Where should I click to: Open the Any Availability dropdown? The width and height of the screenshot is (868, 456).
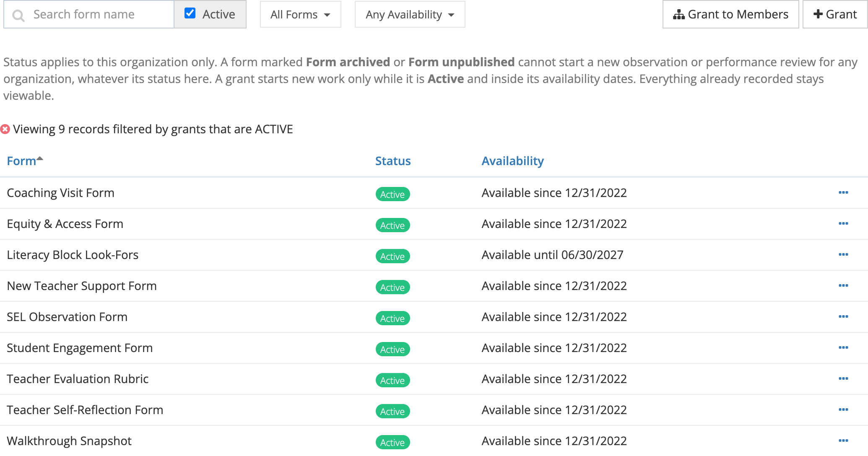pyautogui.click(x=410, y=15)
